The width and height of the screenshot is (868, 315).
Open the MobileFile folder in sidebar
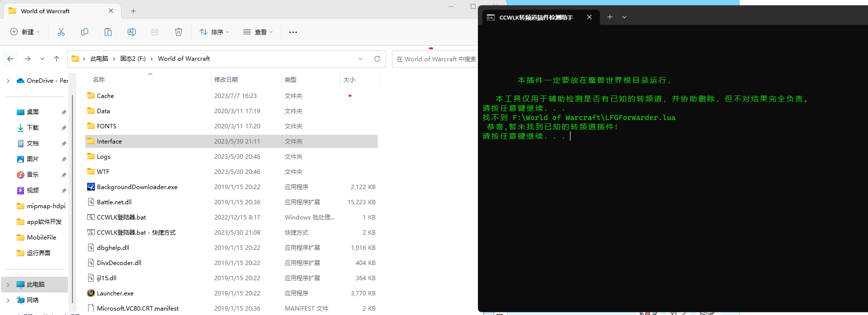[x=37, y=238]
